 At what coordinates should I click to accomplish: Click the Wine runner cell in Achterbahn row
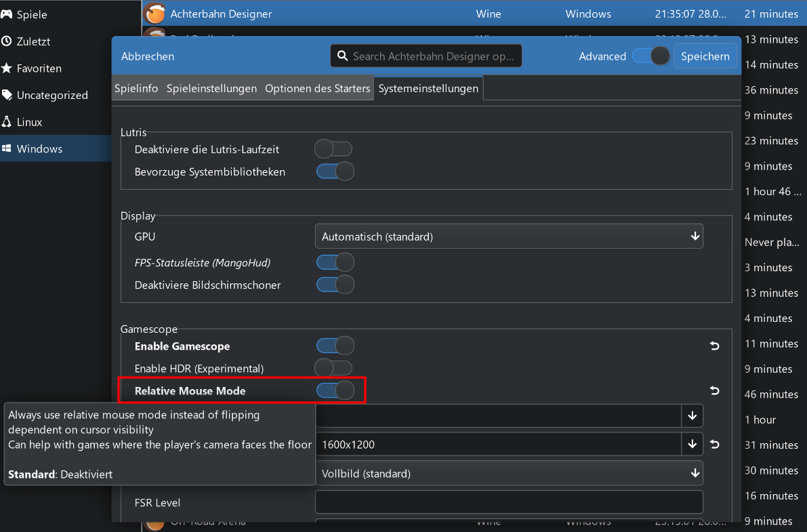point(489,14)
